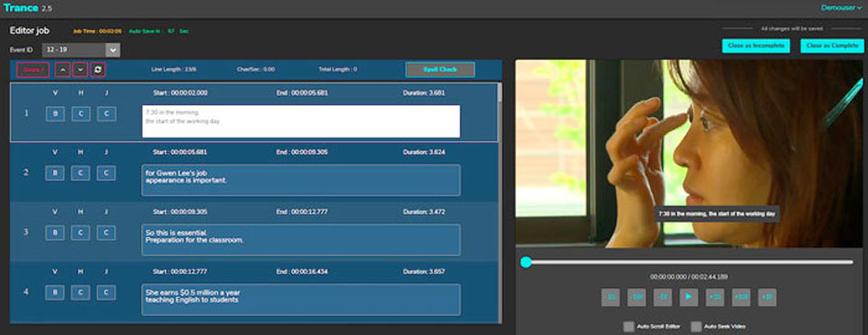
Task: Click the Trance logo
Action: (21, 8)
